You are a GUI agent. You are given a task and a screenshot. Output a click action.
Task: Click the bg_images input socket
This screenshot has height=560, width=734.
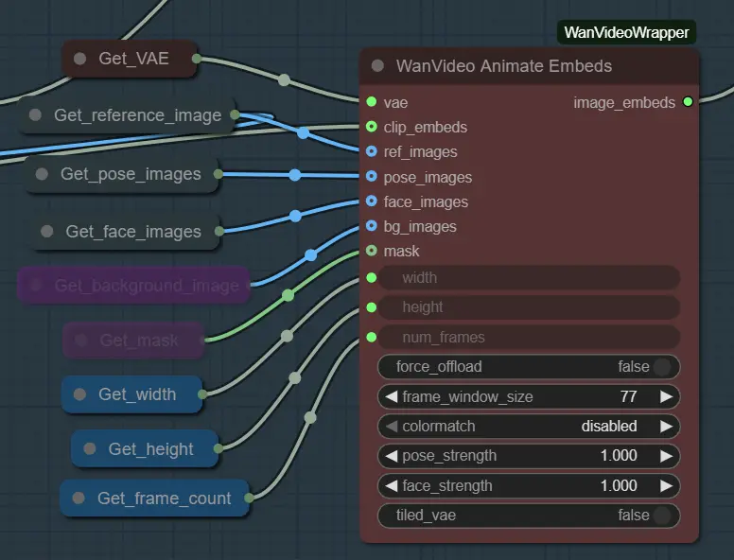[372, 226]
